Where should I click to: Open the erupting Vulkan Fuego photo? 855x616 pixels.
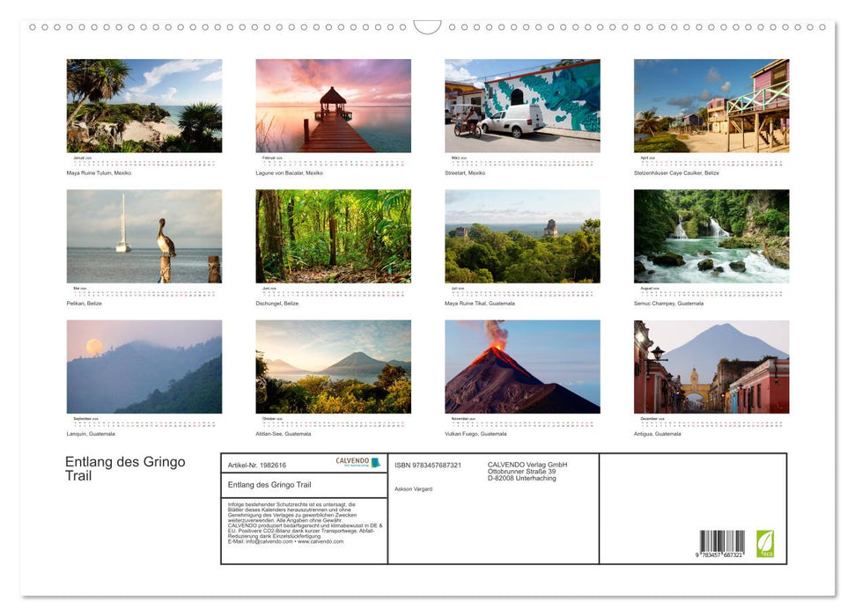522,366
